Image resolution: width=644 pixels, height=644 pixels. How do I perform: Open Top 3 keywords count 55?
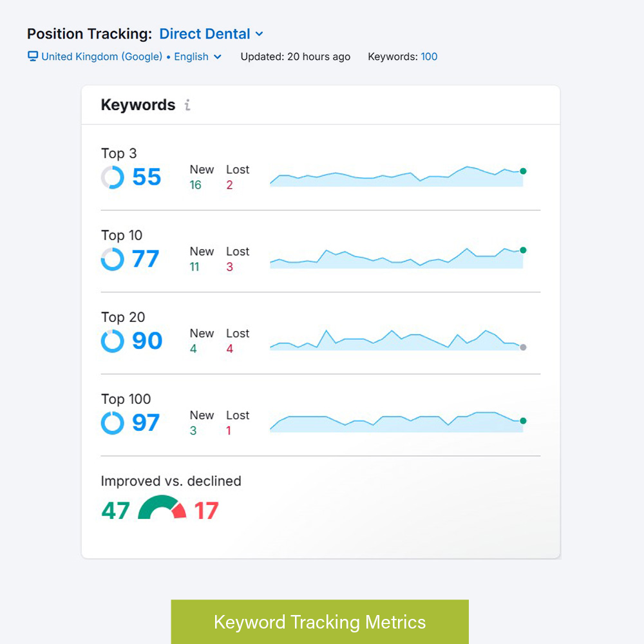tap(147, 177)
